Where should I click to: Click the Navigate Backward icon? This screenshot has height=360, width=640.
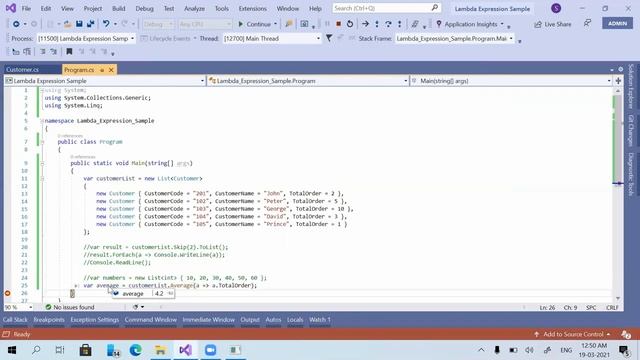click(16, 24)
